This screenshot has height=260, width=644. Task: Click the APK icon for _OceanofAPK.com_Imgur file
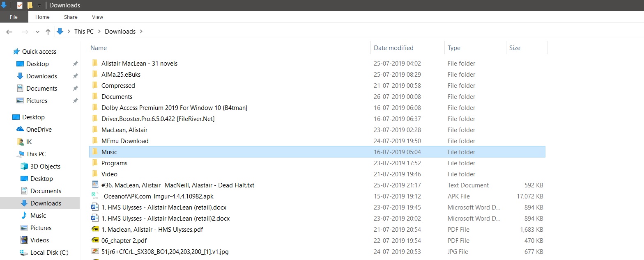(95, 196)
